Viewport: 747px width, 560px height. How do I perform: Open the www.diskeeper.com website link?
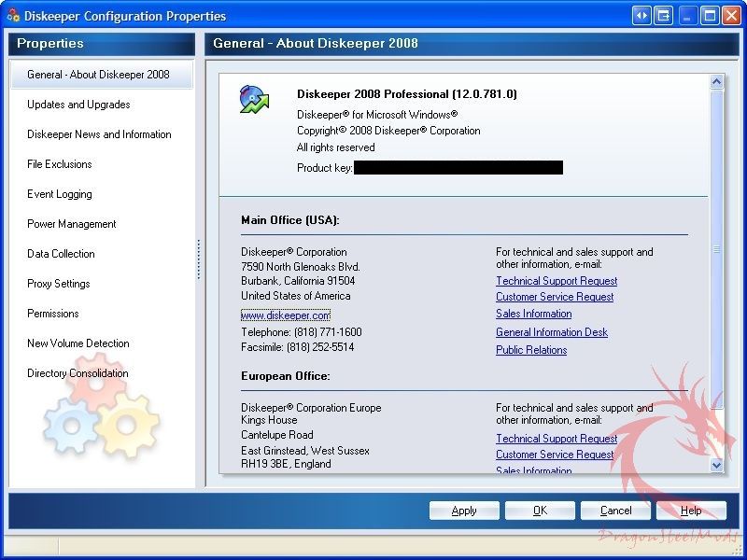[286, 315]
